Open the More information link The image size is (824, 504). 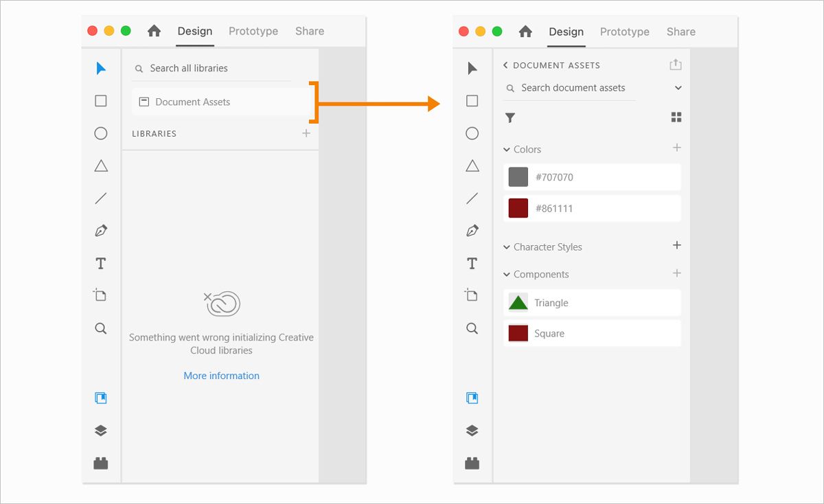pos(221,376)
